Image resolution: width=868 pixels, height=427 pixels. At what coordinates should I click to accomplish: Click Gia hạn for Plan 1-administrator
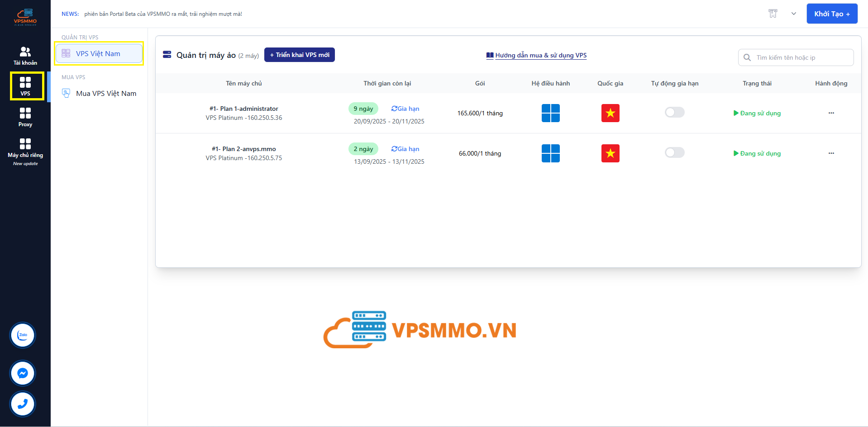pos(405,109)
